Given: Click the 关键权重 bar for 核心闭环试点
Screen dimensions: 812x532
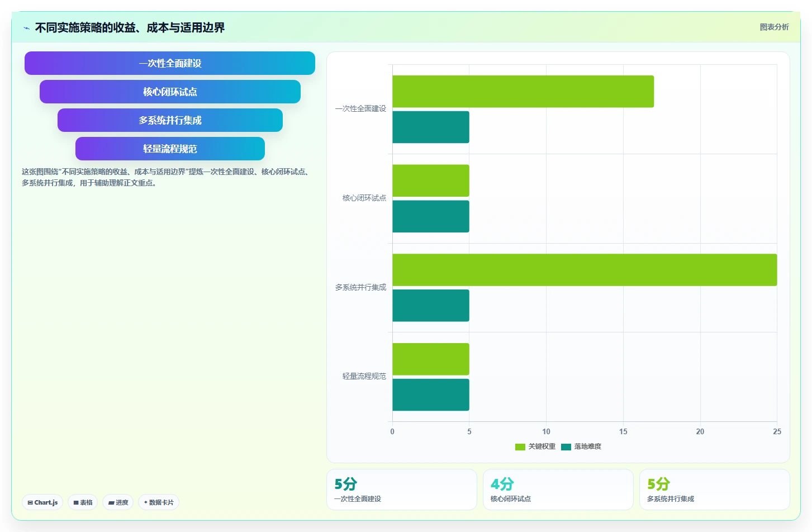Looking at the screenshot, I should 431,180.
